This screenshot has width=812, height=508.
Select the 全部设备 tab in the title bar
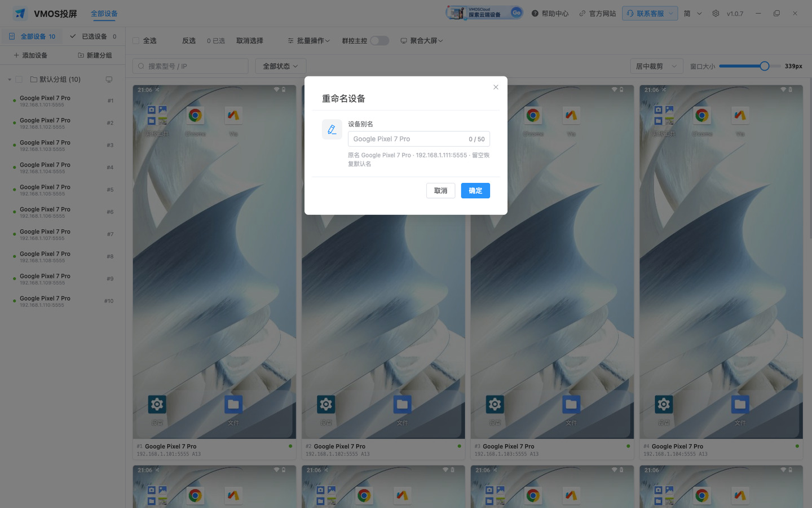click(104, 14)
